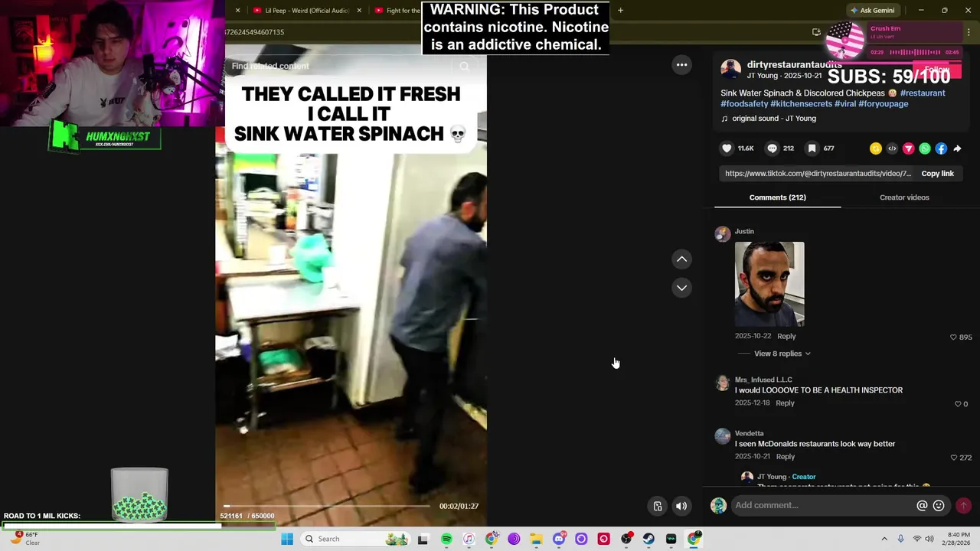Viewport: 980px width, 551px height.
Task: Click Vendetta's commenter name
Action: (x=749, y=434)
